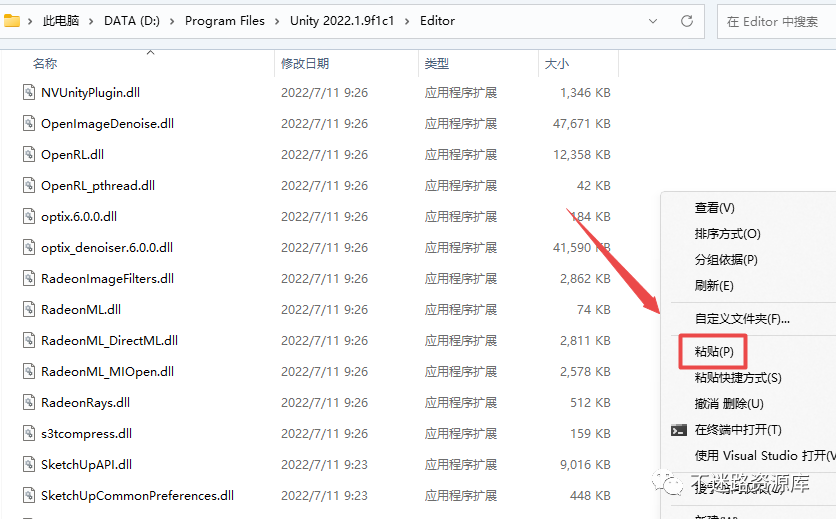This screenshot has width=836, height=519.
Task: Choose 自定义文件夹(F)... in context menu
Action: [x=742, y=319]
